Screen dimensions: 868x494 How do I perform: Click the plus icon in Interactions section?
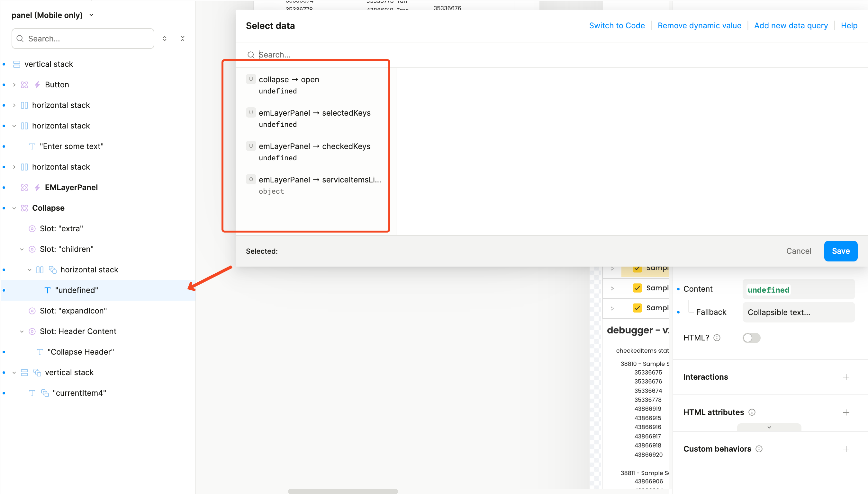click(x=846, y=377)
